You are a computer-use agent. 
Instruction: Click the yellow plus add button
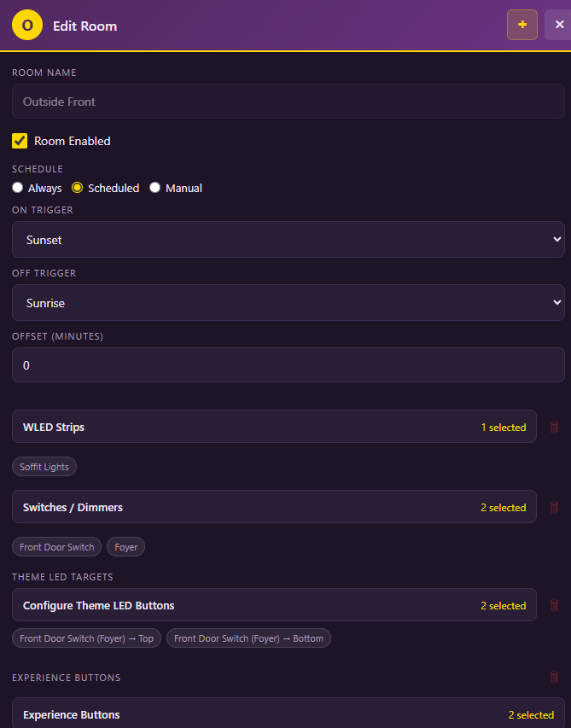[521, 25]
